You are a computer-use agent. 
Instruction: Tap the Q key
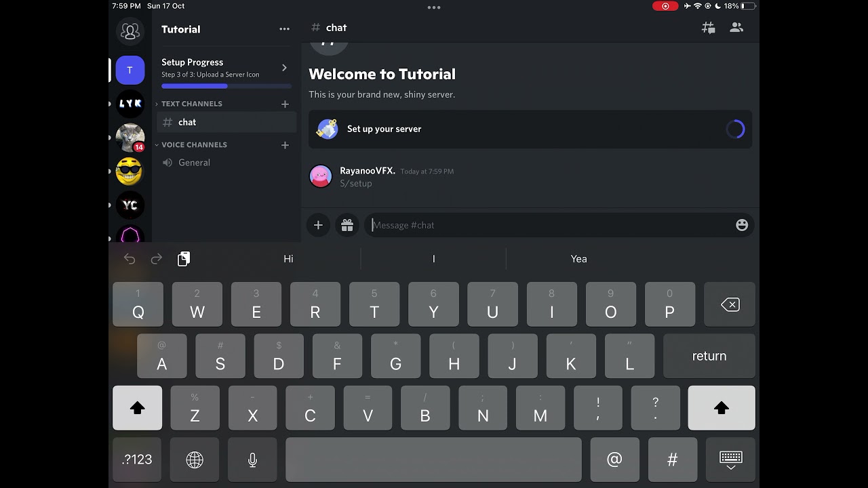click(x=138, y=304)
